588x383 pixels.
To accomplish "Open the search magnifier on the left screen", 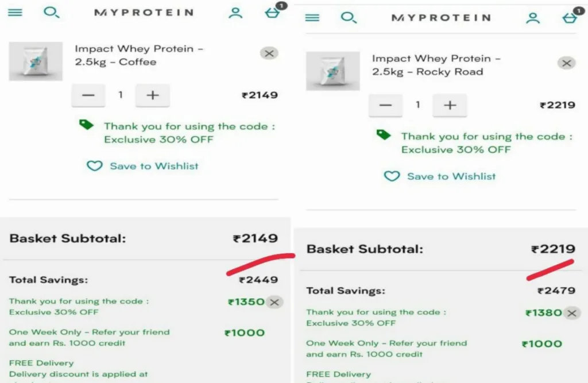I will click(x=52, y=12).
